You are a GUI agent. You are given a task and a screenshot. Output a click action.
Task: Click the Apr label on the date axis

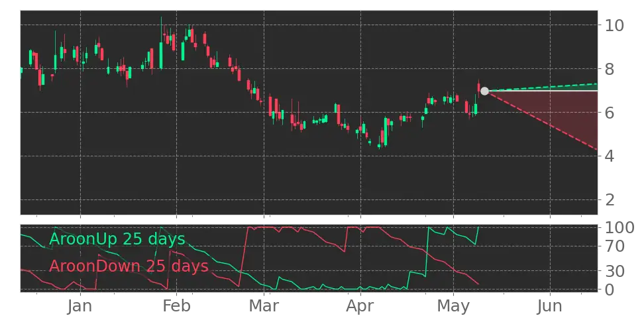[x=360, y=306]
